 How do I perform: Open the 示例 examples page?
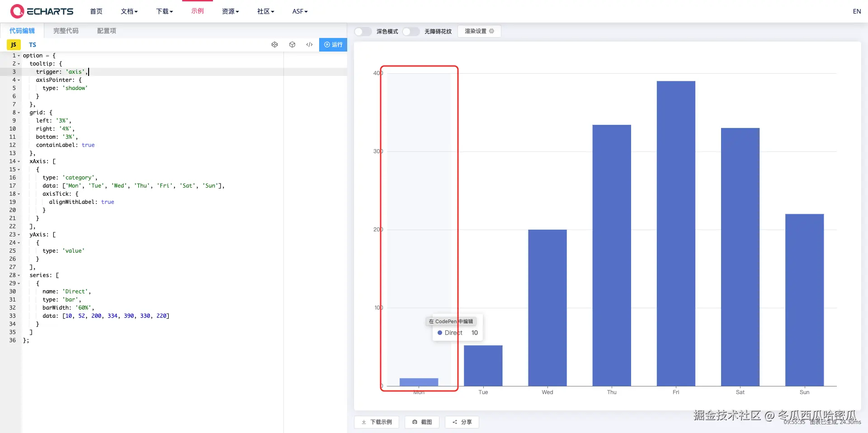click(198, 11)
